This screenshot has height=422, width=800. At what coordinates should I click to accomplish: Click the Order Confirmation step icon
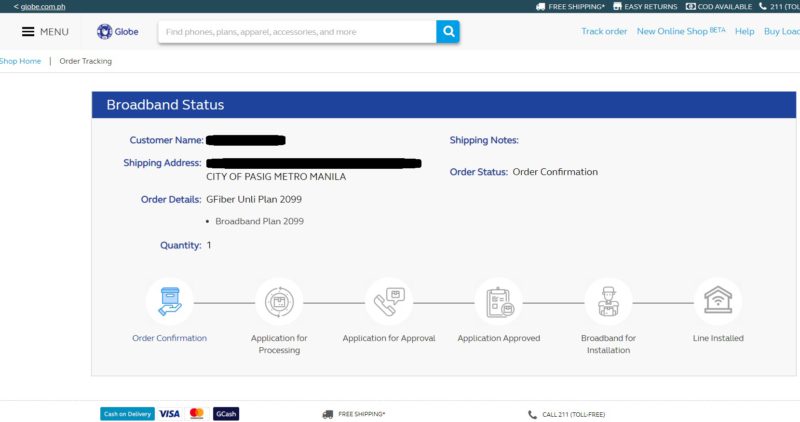169,301
